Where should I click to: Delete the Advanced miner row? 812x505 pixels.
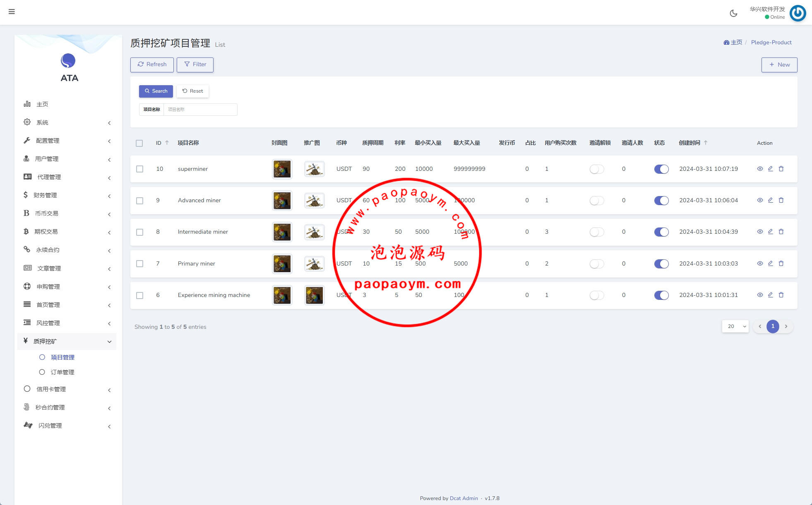781,200
